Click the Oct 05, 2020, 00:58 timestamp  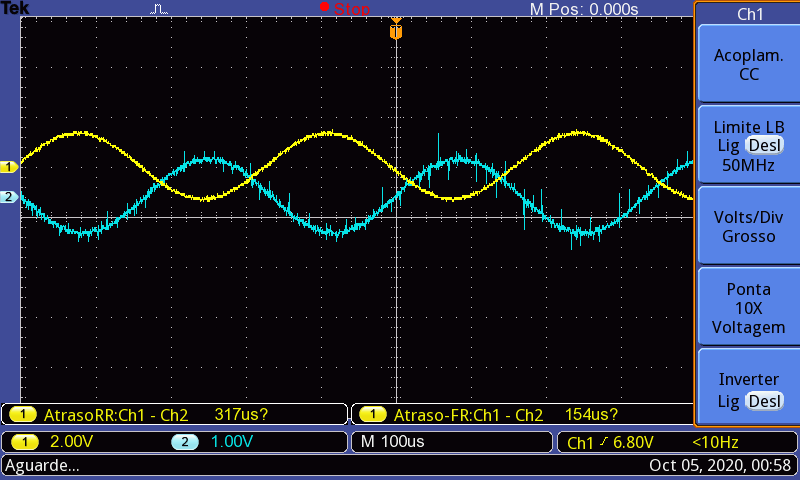pyautogui.click(x=720, y=465)
